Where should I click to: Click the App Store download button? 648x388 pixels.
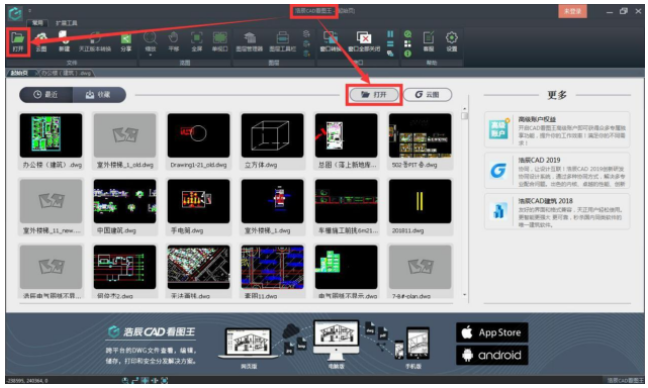[492, 332]
